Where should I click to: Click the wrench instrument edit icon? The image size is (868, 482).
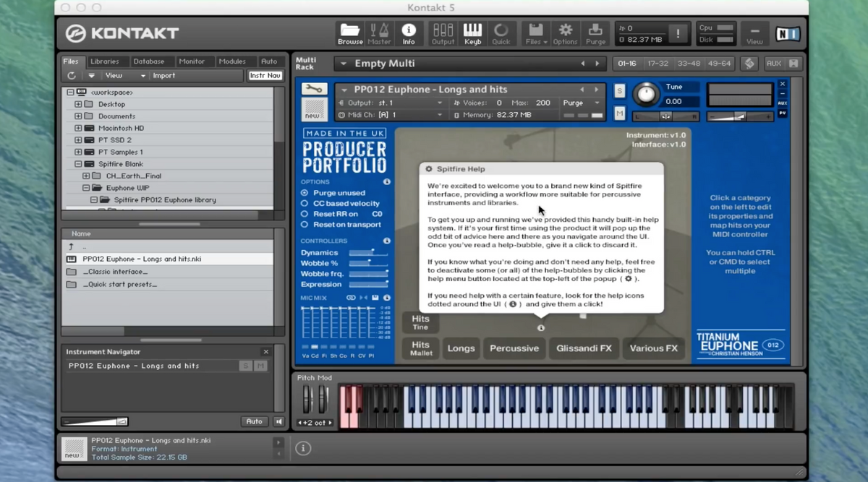tap(314, 89)
